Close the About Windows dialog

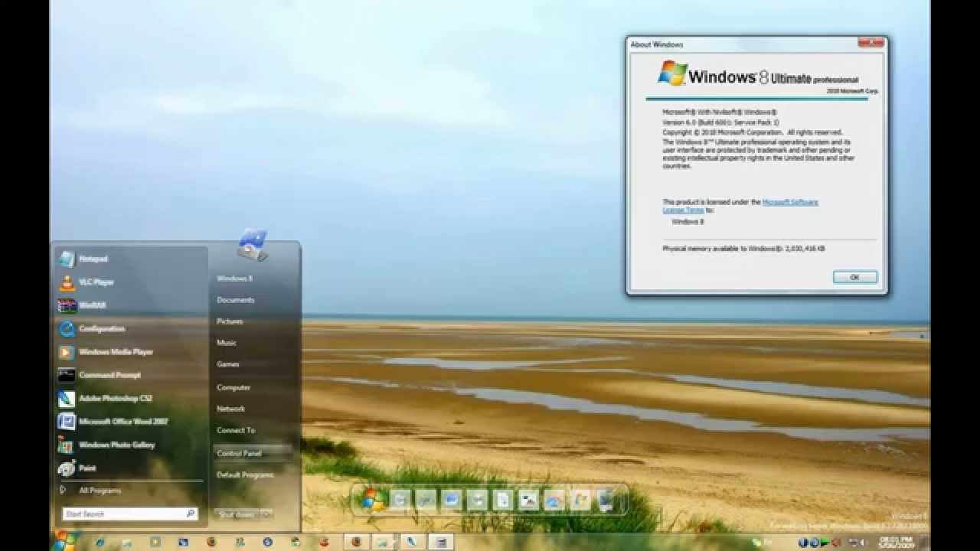click(x=872, y=44)
